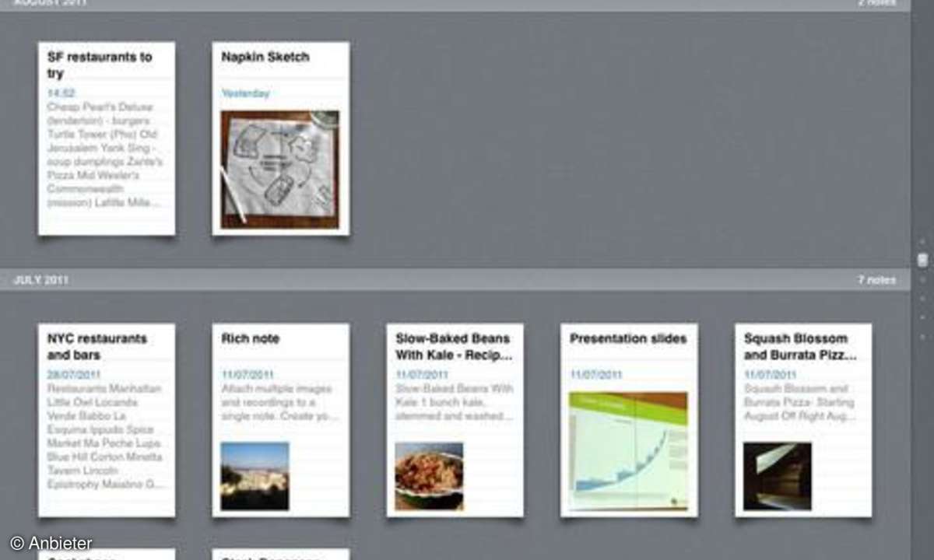Click the 28/07/2011 date on NYC restaurants note
934x560 pixels.
(73, 375)
